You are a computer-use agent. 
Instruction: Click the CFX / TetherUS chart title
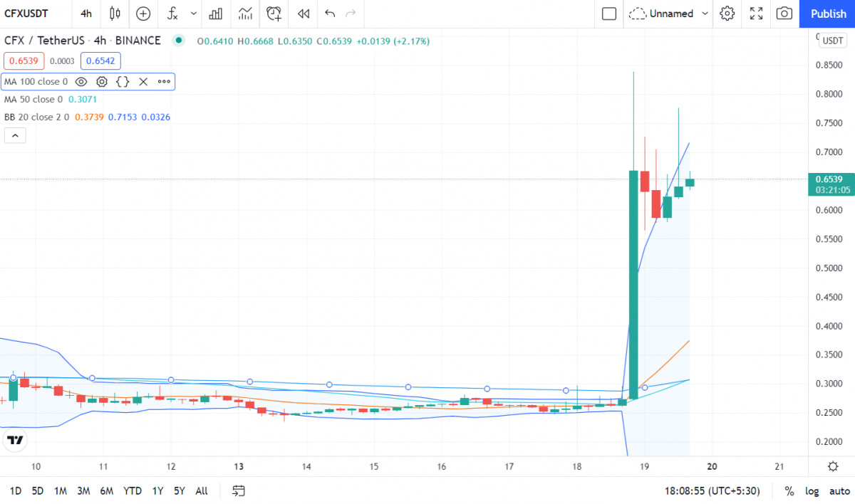pos(83,41)
